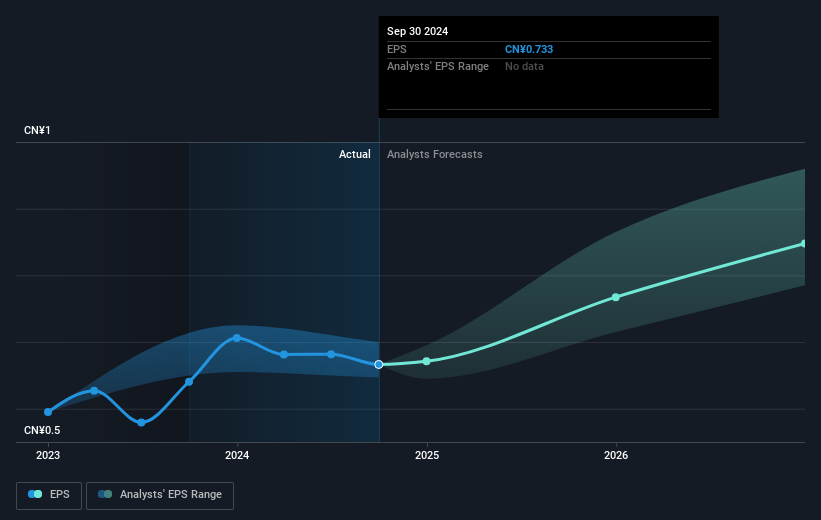
Task: Click the Analysts Forecasts label
Action: [435, 154]
